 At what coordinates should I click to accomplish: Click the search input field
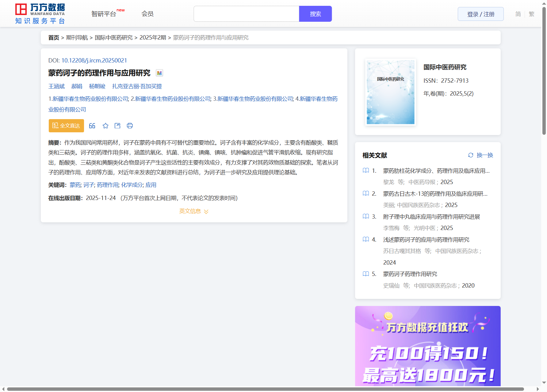point(246,14)
